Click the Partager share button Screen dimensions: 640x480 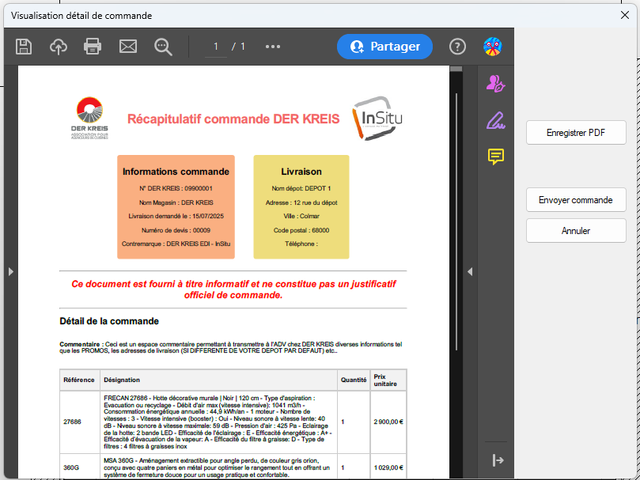[x=385, y=46]
